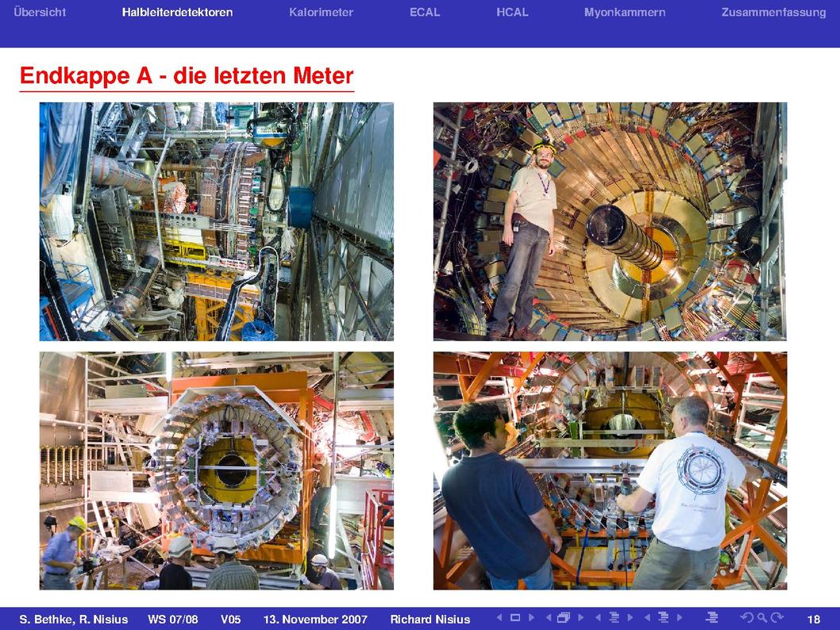The height and width of the screenshot is (630, 840).
Task: Open the Halbleiterdetektoren section
Action: (177, 12)
